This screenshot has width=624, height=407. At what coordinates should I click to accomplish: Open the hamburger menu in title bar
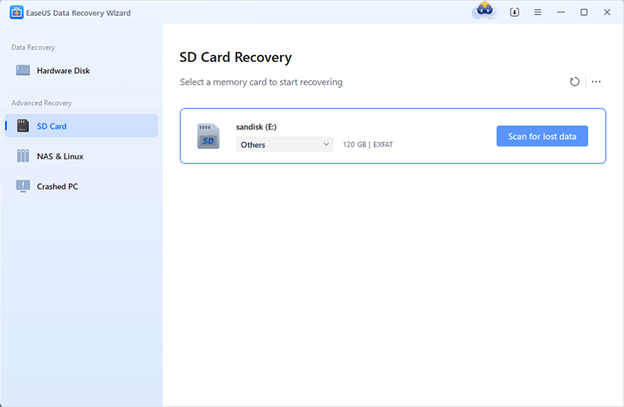click(x=537, y=12)
